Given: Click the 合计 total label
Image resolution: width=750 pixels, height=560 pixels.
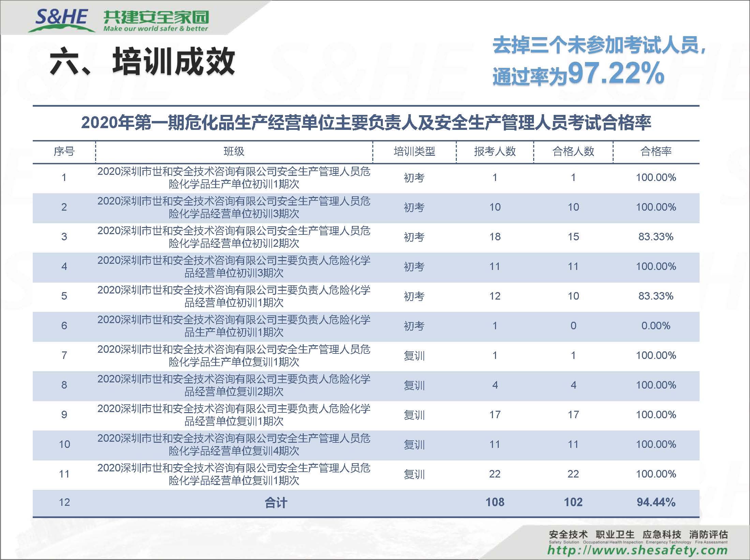Looking at the screenshot, I should [276, 503].
